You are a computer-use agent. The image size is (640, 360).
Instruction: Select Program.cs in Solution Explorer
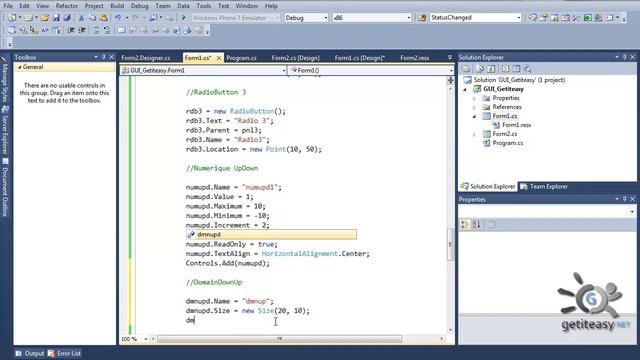[508, 143]
